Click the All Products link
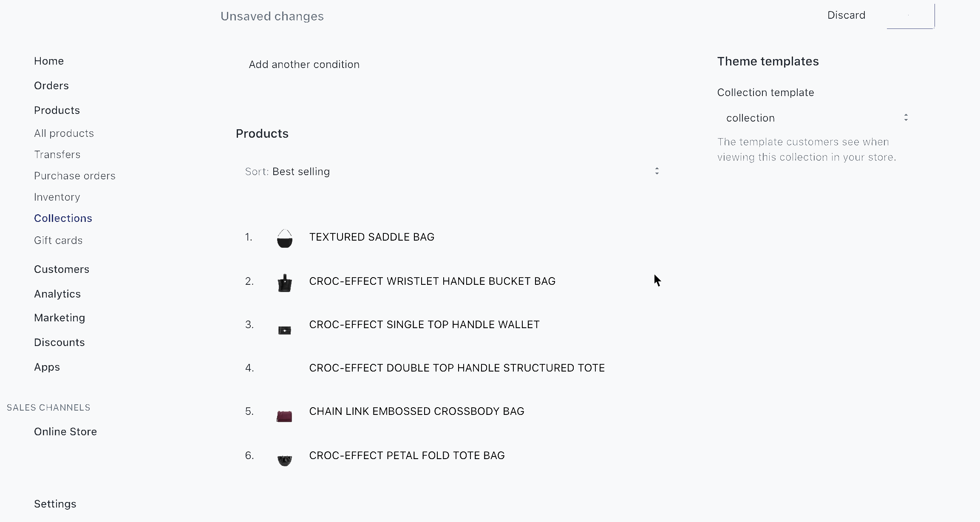This screenshot has height=522, width=980. tap(63, 133)
